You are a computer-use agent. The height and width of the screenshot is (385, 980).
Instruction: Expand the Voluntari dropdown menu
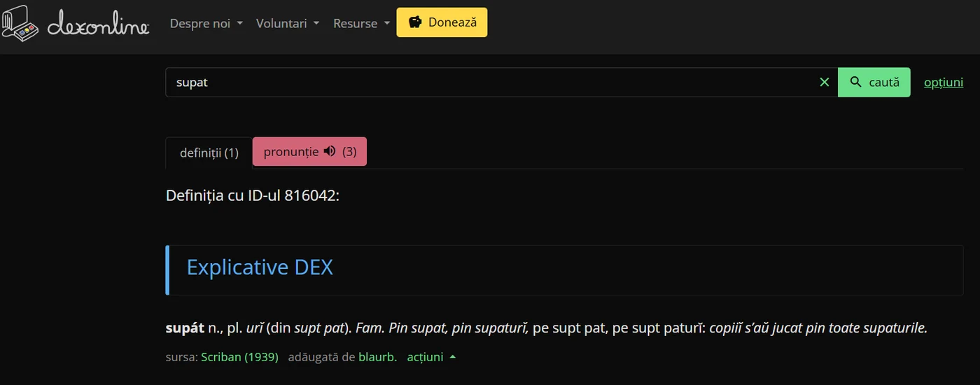[288, 23]
